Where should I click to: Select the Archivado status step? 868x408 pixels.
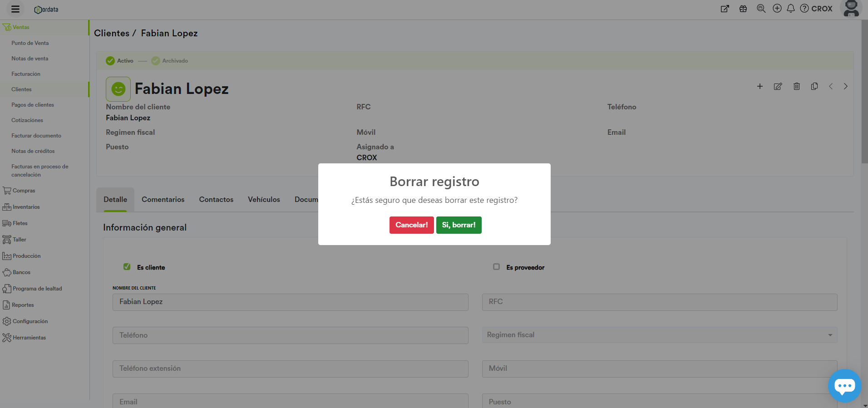tap(170, 61)
